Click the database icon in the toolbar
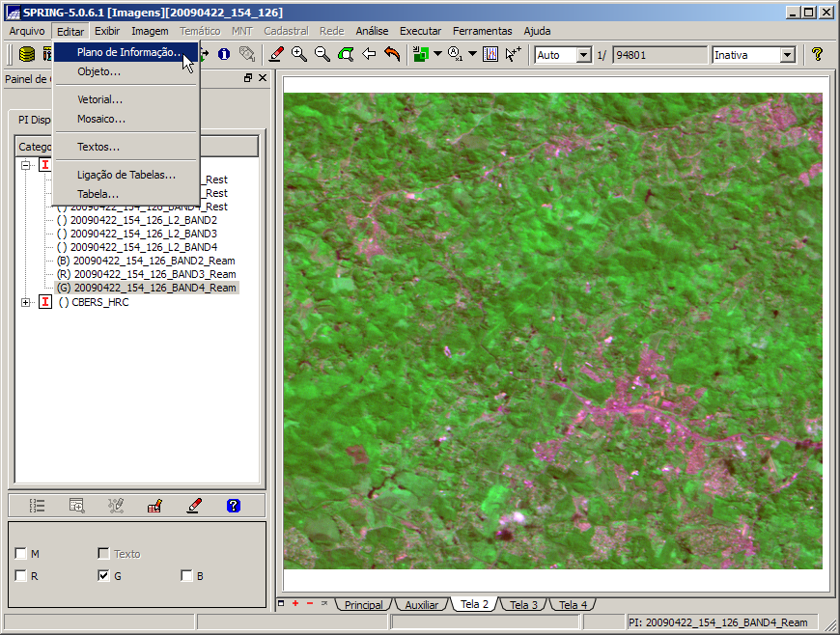Image resolution: width=840 pixels, height=635 pixels. coord(27,55)
